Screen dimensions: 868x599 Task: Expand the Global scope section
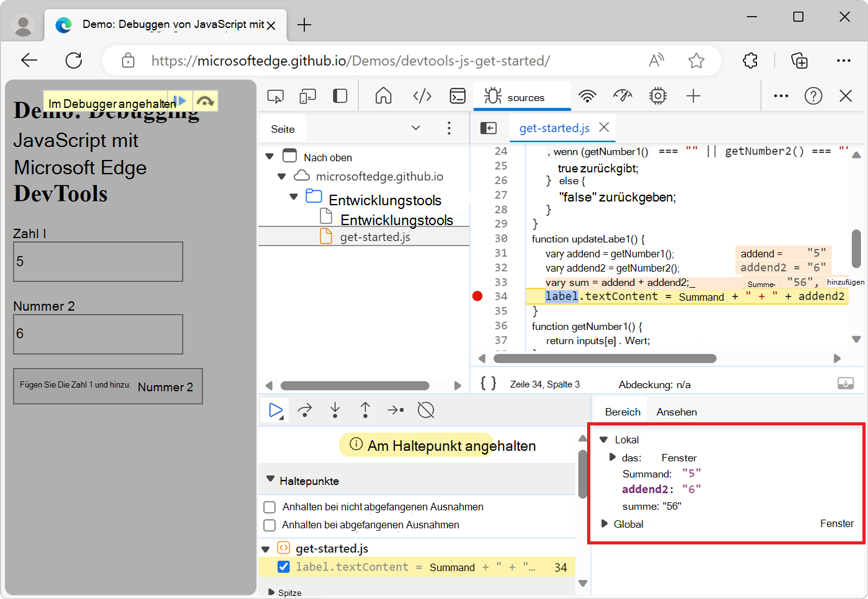coord(604,524)
